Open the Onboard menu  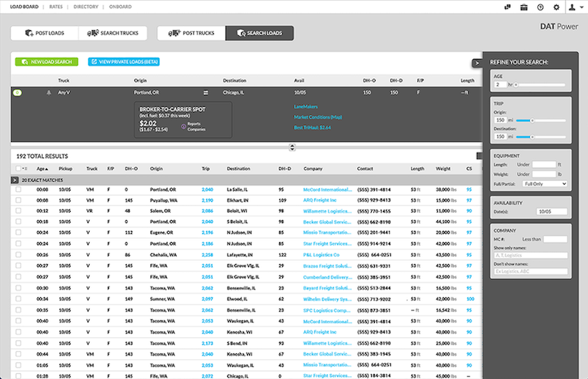(x=120, y=7)
